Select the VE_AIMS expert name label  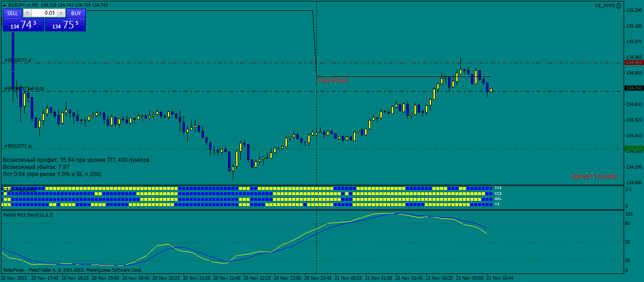click(x=605, y=5)
